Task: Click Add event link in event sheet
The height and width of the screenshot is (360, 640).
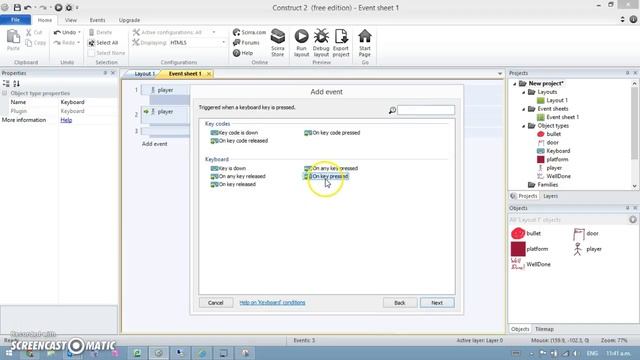Action: tap(155, 144)
